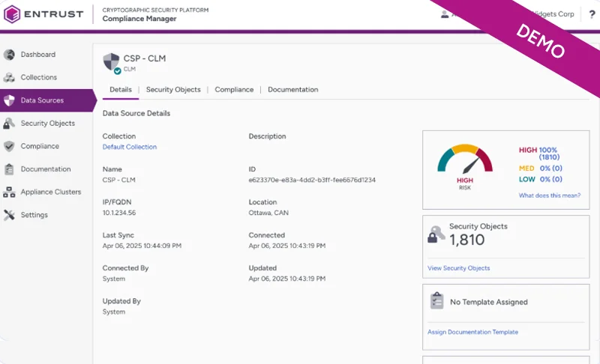Click the ID value e623370e-e83a-4dd2-b3ff-fee6676d1234
600x364 pixels.
312,180
